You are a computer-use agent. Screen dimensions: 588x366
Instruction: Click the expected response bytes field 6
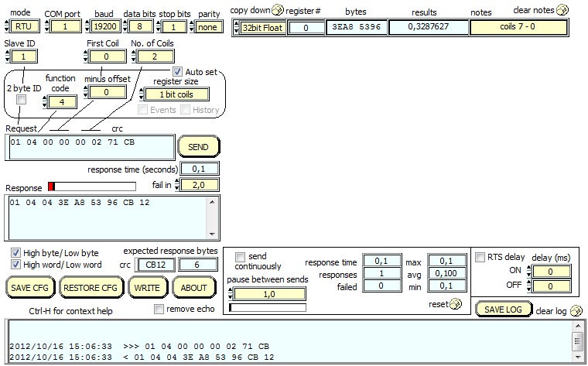(x=197, y=265)
